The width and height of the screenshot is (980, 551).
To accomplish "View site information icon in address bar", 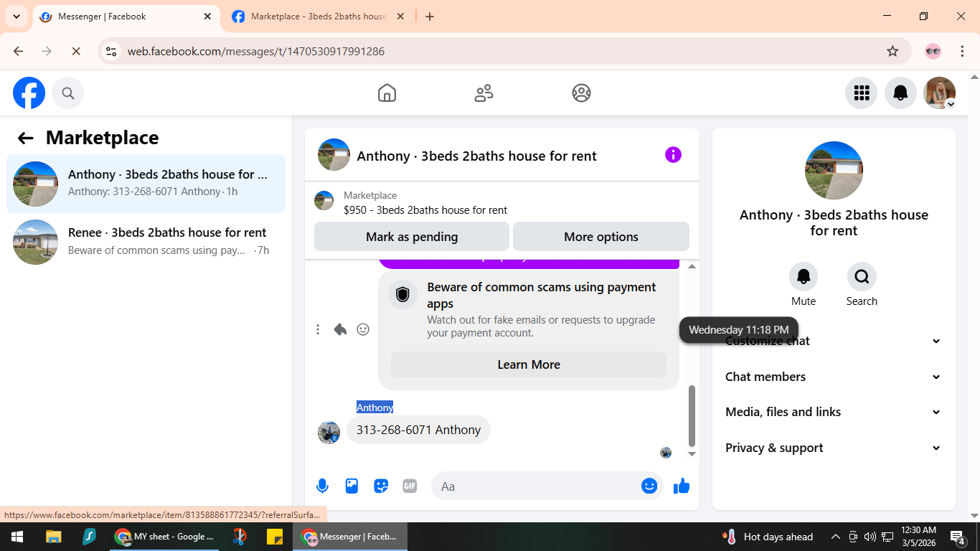I will pos(111,51).
